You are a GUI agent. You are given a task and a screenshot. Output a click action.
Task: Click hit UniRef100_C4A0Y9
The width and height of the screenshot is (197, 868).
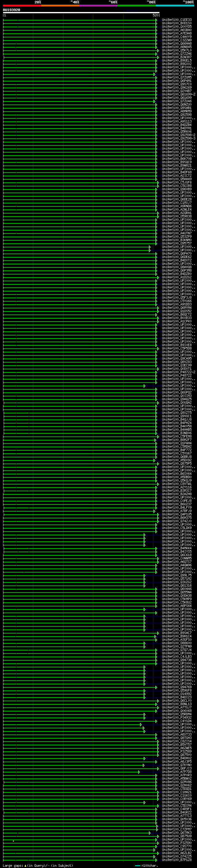[x=177, y=37]
